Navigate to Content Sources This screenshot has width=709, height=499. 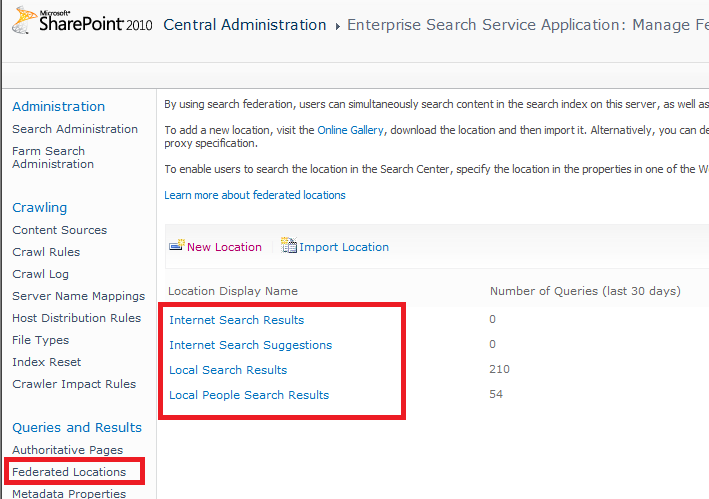pyautogui.click(x=59, y=230)
